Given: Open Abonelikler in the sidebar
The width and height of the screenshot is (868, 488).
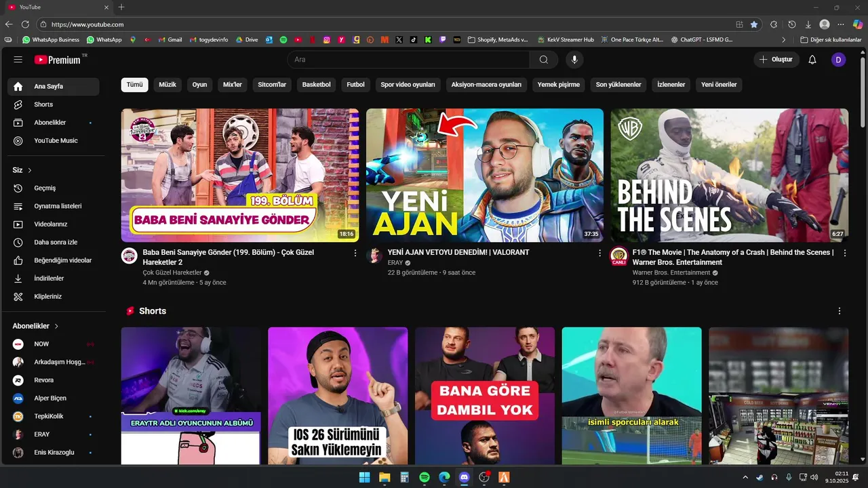Looking at the screenshot, I should tap(54, 123).
